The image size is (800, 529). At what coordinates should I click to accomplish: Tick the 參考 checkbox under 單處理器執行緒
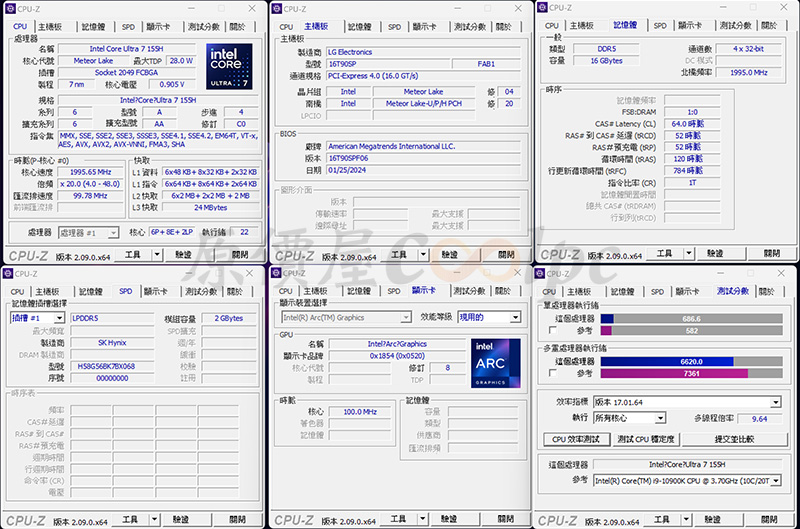553,331
